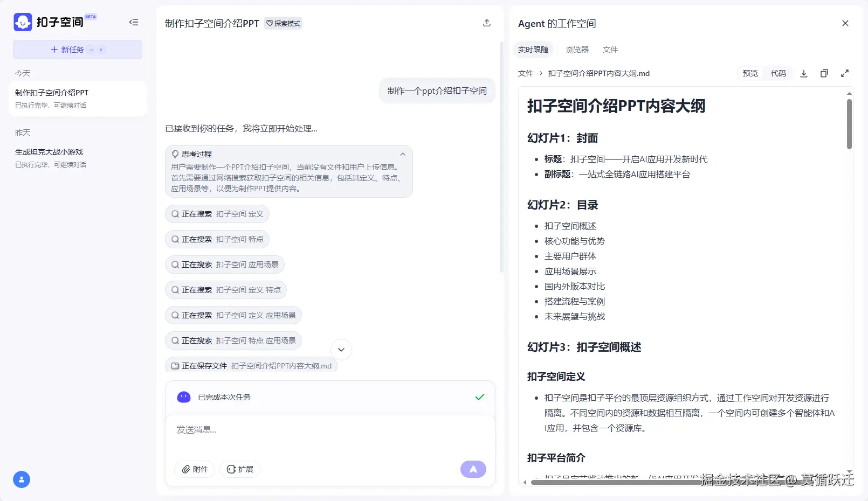Click list item 搭建流程与案例
The image size is (868, 501).
pos(575,302)
